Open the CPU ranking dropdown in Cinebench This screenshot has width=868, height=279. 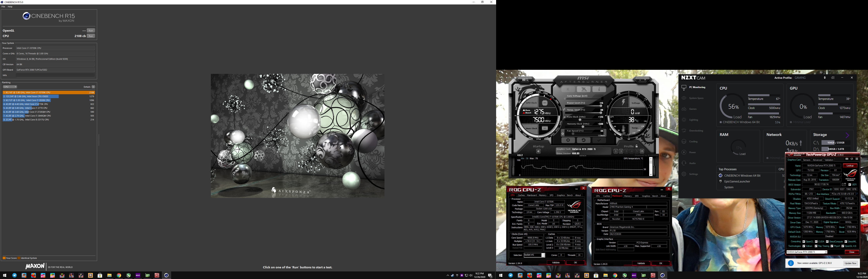click(x=10, y=87)
